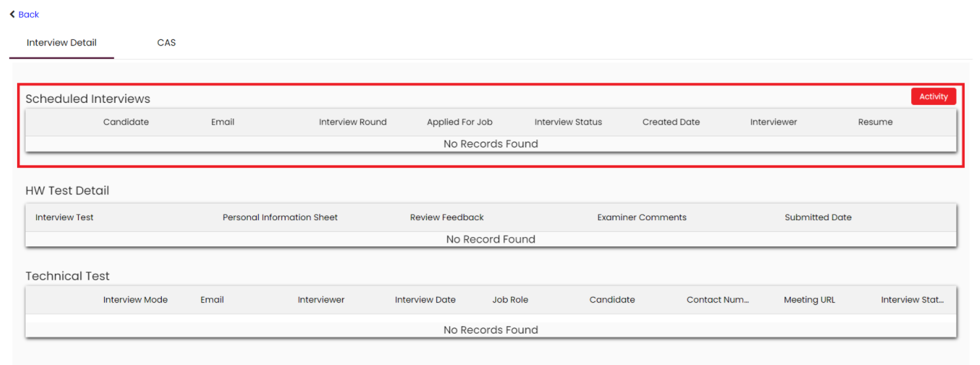Click Interview Mode header in Technical Test

135,300
